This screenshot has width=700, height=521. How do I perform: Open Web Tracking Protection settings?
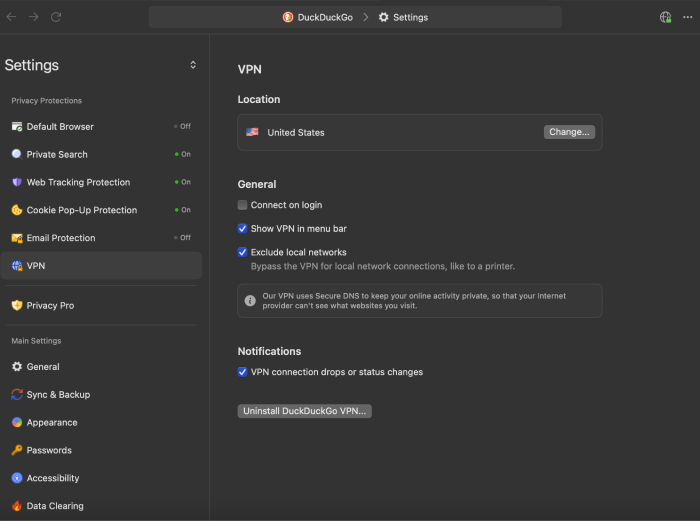point(101,182)
